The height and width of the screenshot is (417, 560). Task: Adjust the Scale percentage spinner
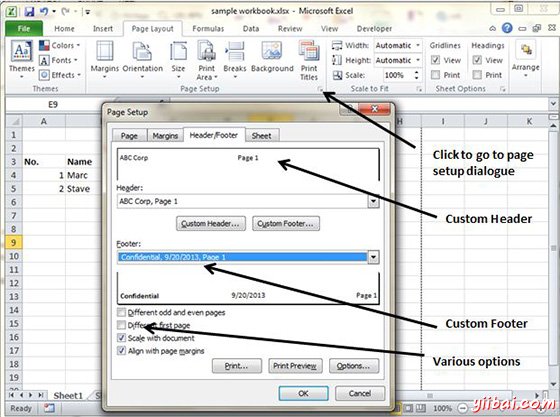click(x=416, y=75)
